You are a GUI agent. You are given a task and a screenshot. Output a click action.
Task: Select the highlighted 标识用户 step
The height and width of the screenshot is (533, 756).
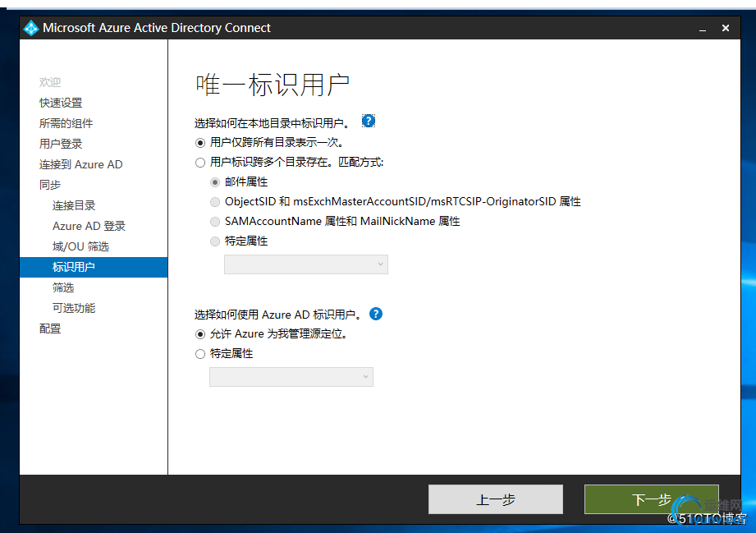pos(94,267)
